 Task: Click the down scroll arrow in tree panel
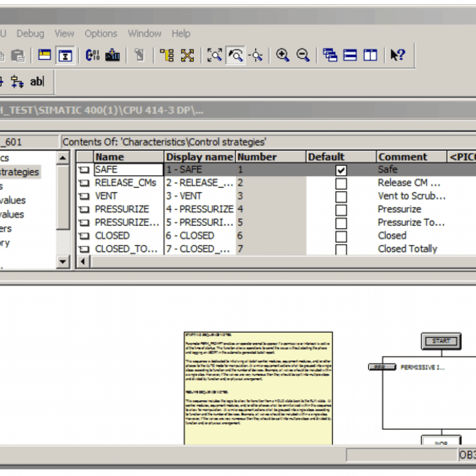63,262
